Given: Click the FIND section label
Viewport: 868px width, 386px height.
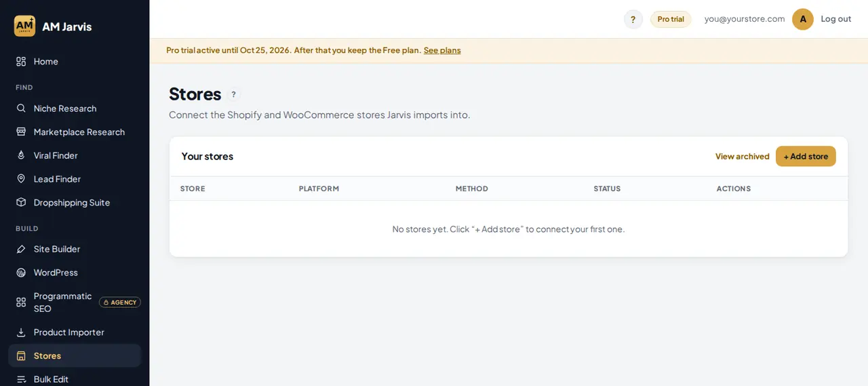Looking at the screenshot, I should pos(24,88).
